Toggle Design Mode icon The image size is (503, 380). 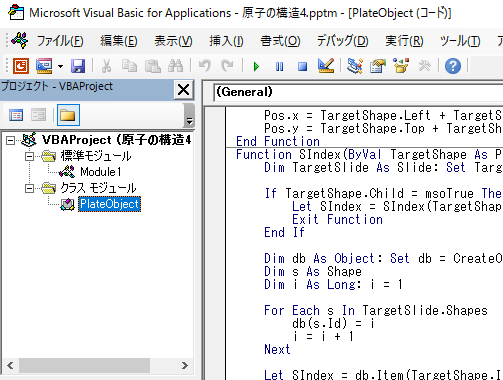click(326, 66)
